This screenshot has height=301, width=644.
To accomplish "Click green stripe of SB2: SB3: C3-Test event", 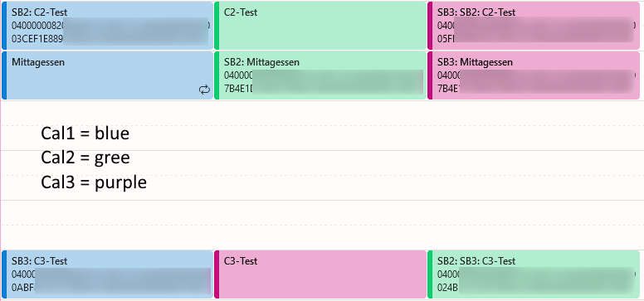I will (x=430, y=274).
